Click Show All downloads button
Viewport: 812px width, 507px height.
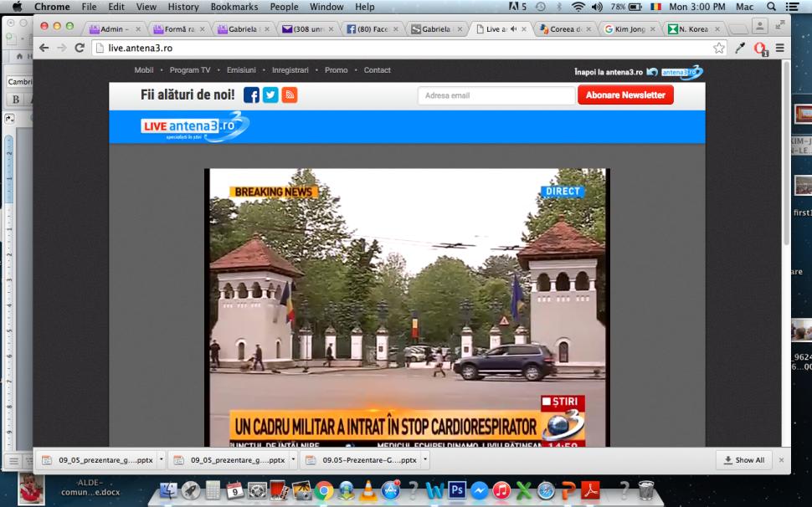pyautogui.click(x=743, y=460)
